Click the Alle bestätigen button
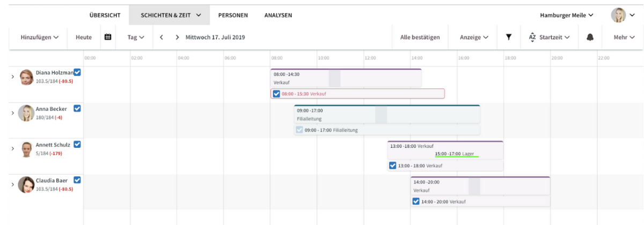Viewport: 644px width, 225px height. (420, 37)
